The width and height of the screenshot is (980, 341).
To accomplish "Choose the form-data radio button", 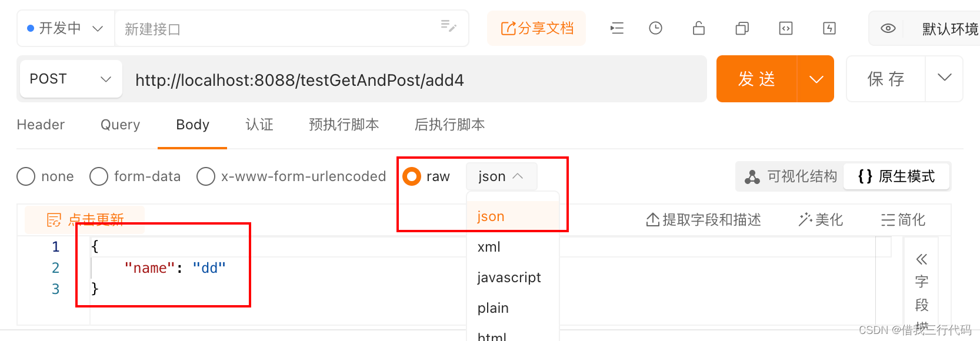I will (98, 176).
